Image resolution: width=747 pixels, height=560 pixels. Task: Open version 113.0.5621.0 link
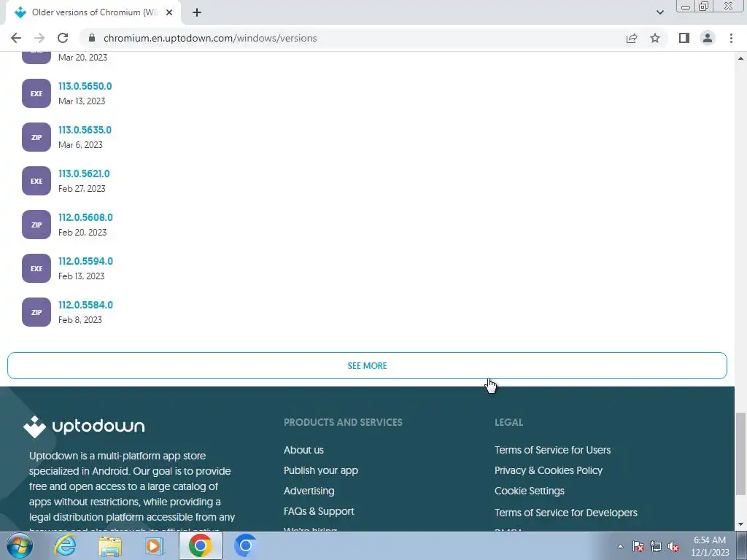click(x=84, y=174)
